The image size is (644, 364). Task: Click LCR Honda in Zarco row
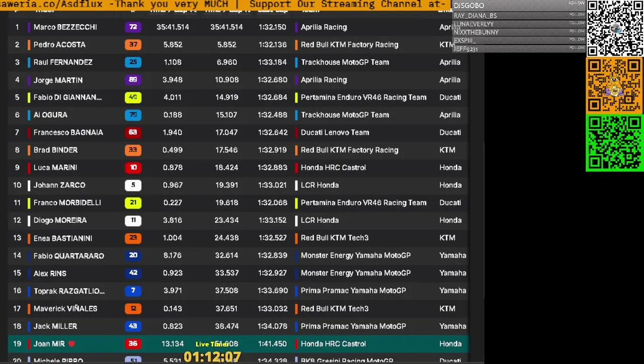coord(320,185)
